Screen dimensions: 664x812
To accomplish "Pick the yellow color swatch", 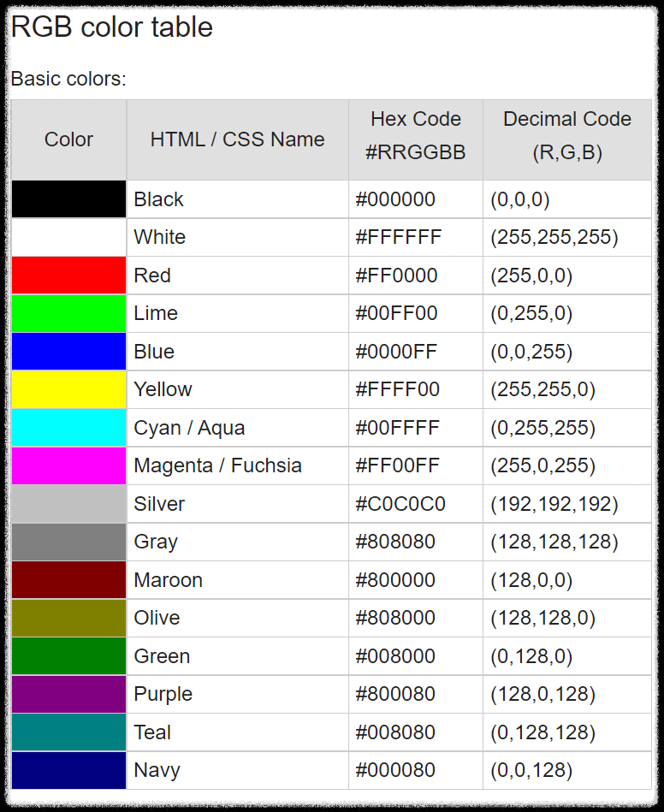I will tap(69, 389).
